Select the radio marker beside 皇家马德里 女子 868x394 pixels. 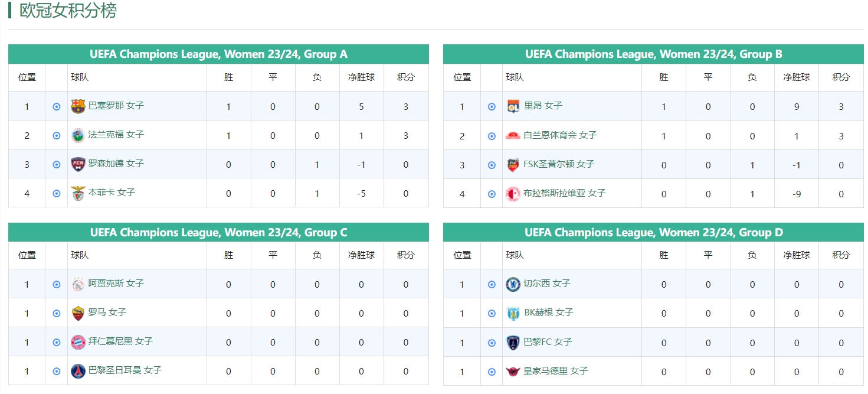[x=492, y=372]
